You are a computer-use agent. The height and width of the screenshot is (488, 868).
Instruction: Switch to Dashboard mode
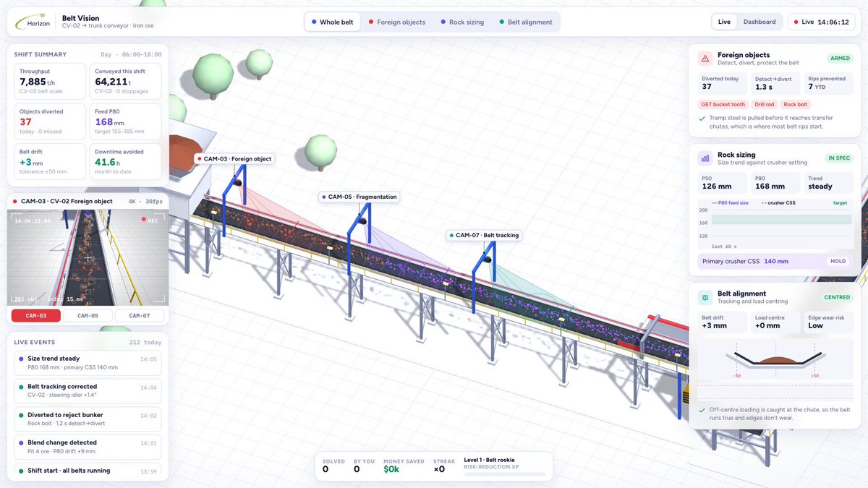click(759, 22)
